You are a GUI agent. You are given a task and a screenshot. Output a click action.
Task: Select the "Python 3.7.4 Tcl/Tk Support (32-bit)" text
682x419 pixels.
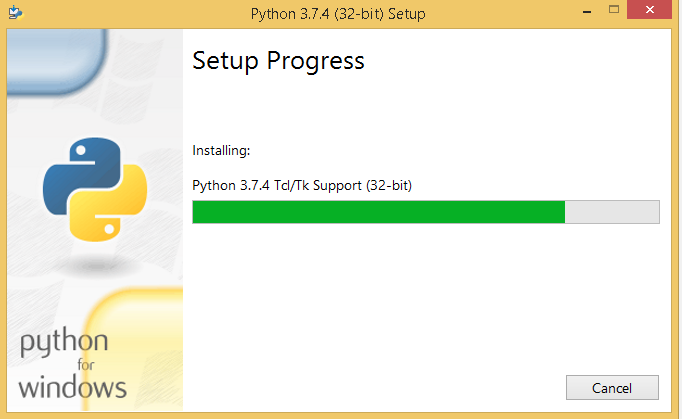302,185
